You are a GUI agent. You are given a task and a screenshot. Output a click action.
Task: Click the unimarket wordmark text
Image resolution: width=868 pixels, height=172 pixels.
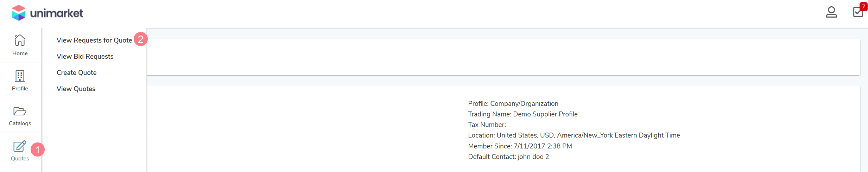[x=57, y=13]
